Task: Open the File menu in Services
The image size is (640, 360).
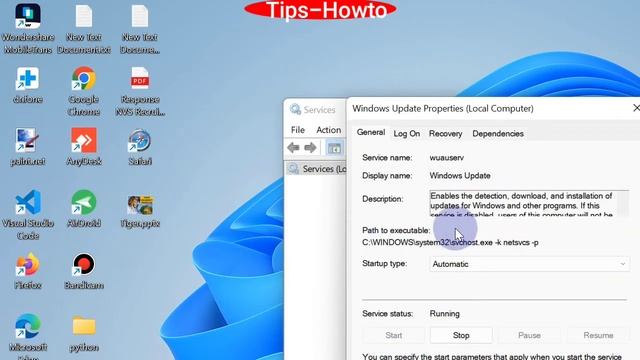Action: [x=298, y=130]
